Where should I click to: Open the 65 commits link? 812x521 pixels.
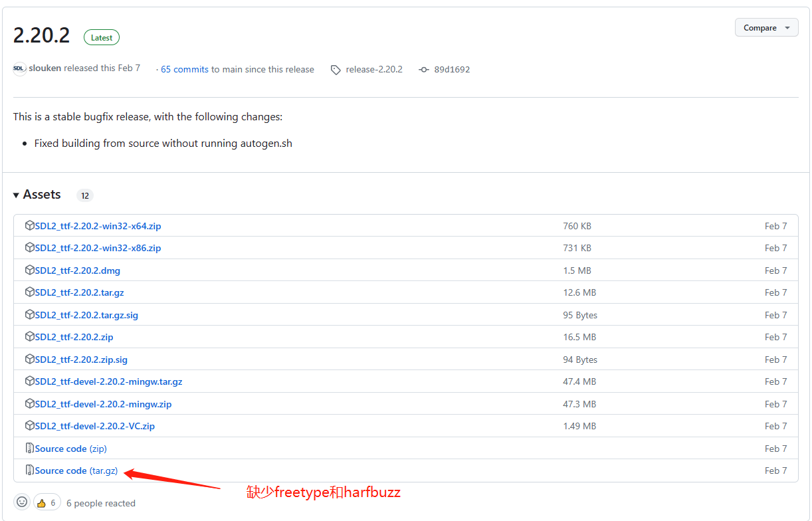(x=185, y=69)
